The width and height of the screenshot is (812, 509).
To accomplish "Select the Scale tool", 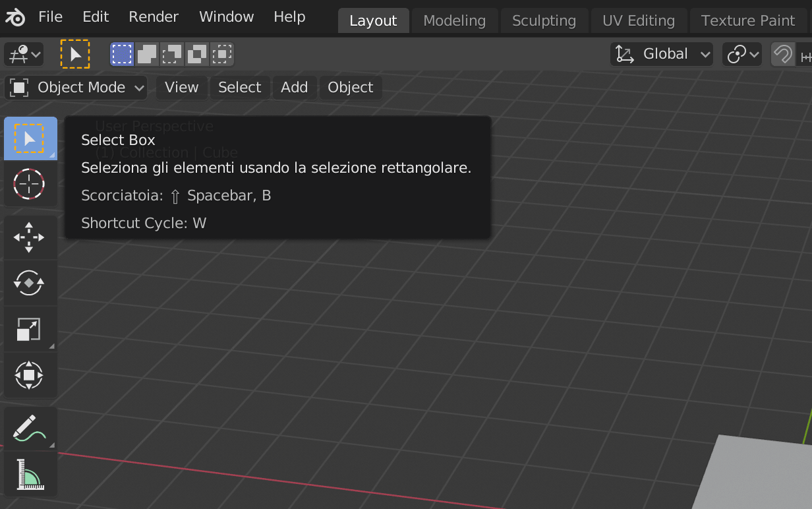I will pyautogui.click(x=29, y=329).
